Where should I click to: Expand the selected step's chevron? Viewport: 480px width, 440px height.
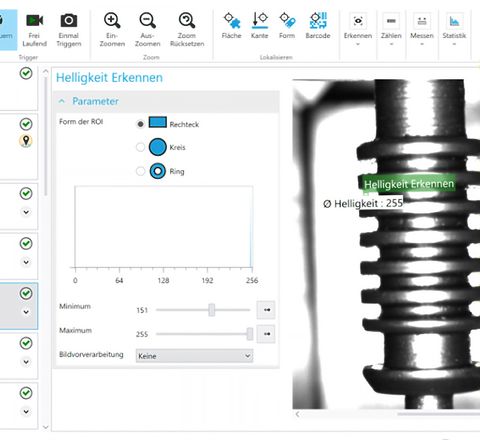(26, 312)
